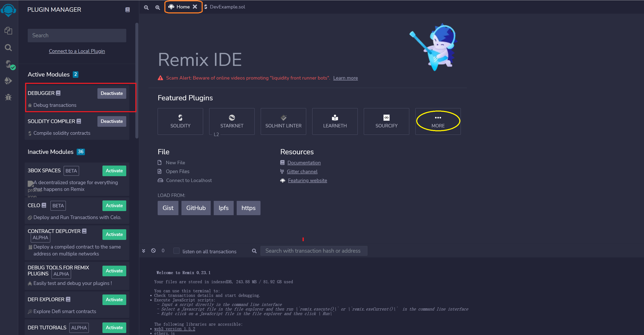Deactivate the SOLIDITY COMPILER module
Screen dimensions: 644x335
pos(112,121)
